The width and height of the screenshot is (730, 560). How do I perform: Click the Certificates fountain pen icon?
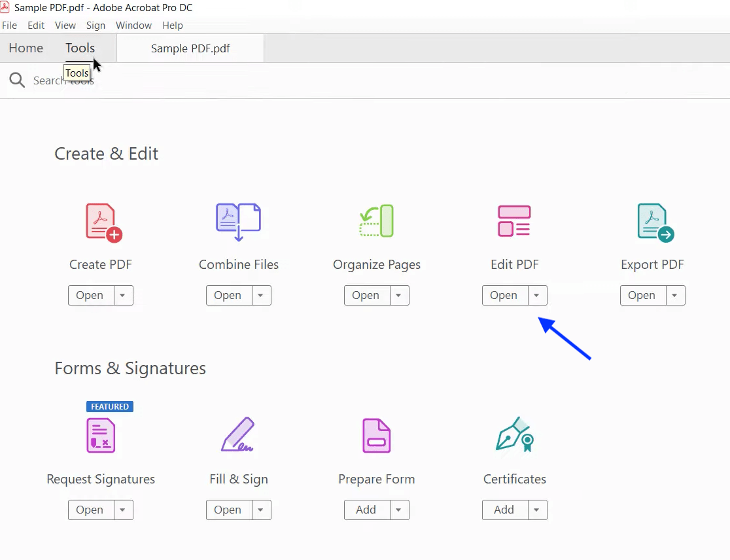click(x=514, y=434)
